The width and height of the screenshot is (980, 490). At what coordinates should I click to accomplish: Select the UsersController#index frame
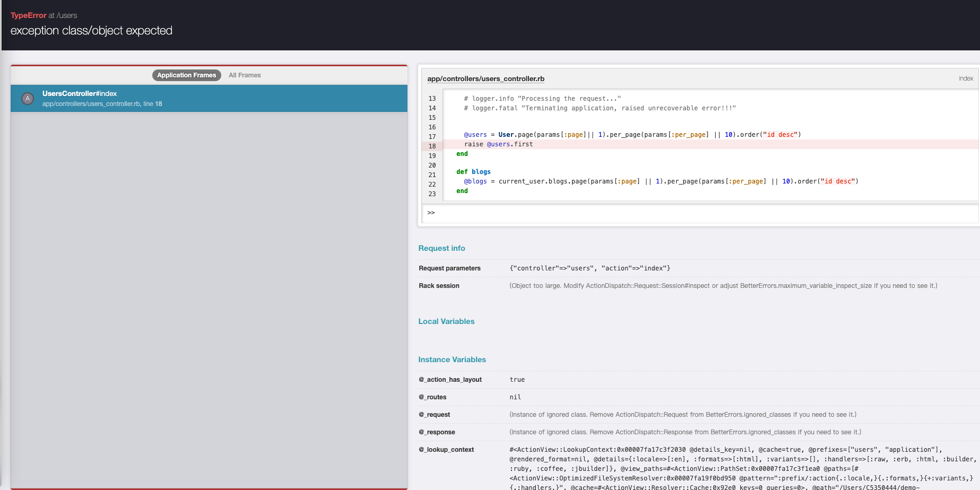click(209, 98)
